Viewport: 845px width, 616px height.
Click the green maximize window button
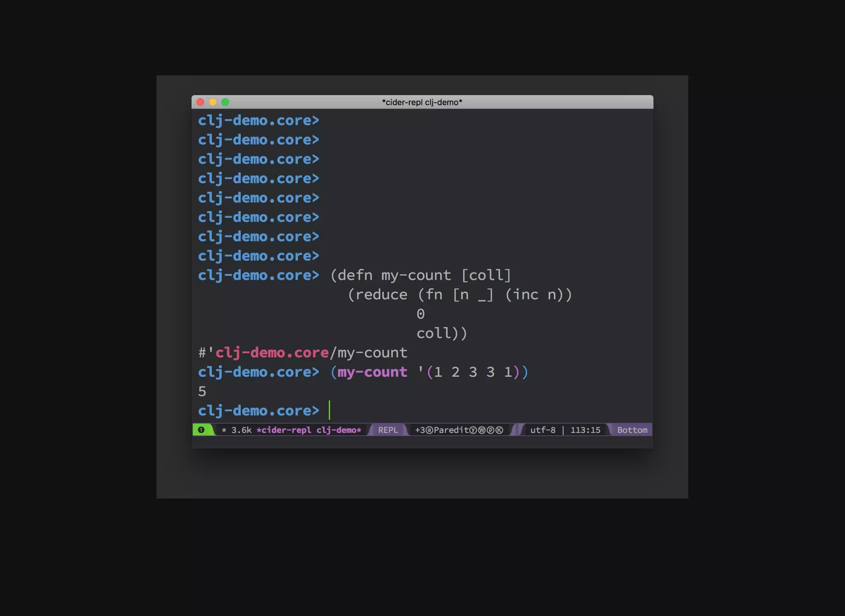225,102
